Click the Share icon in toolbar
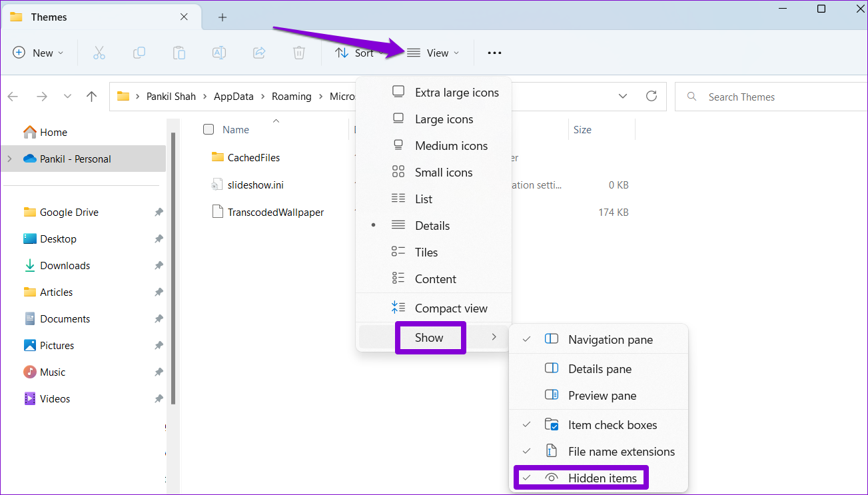 click(x=260, y=53)
